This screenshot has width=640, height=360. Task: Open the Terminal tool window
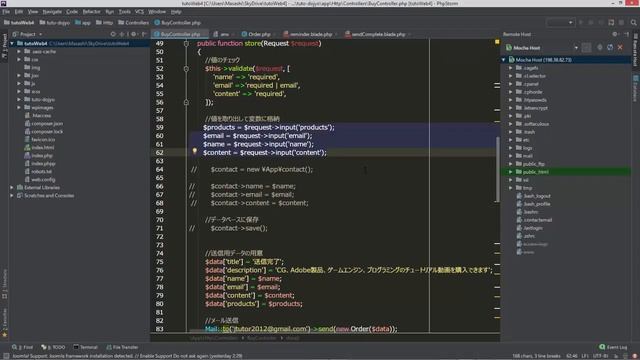point(85,347)
